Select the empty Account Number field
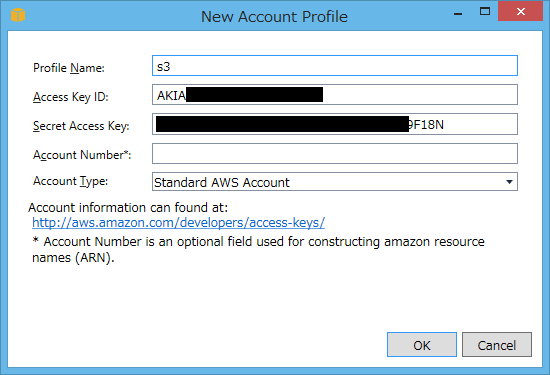Image resolution: width=550 pixels, height=375 pixels. tap(335, 154)
